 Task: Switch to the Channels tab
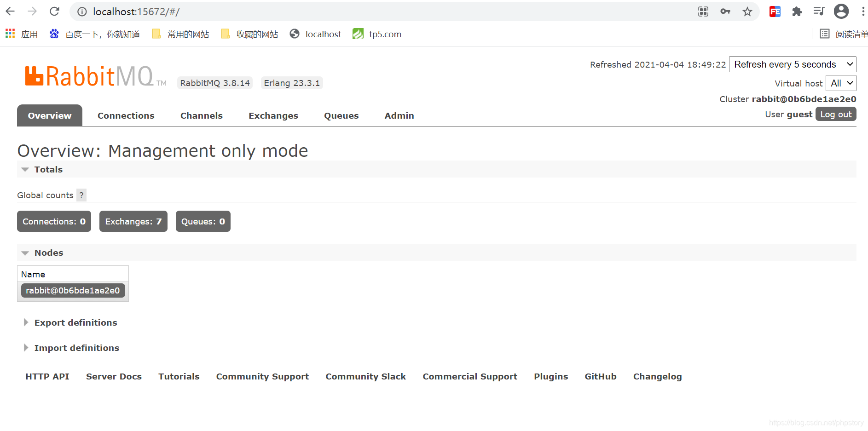(x=202, y=115)
